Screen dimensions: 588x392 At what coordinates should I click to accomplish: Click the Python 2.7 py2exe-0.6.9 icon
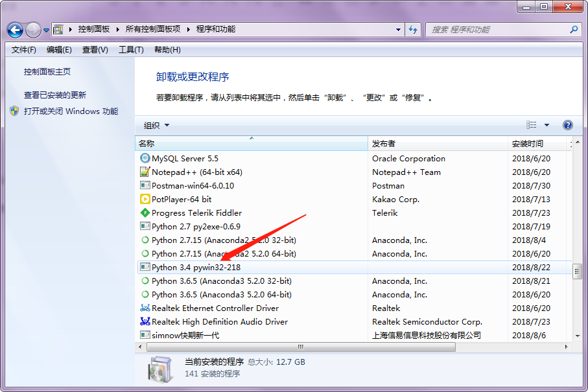click(x=145, y=226)
